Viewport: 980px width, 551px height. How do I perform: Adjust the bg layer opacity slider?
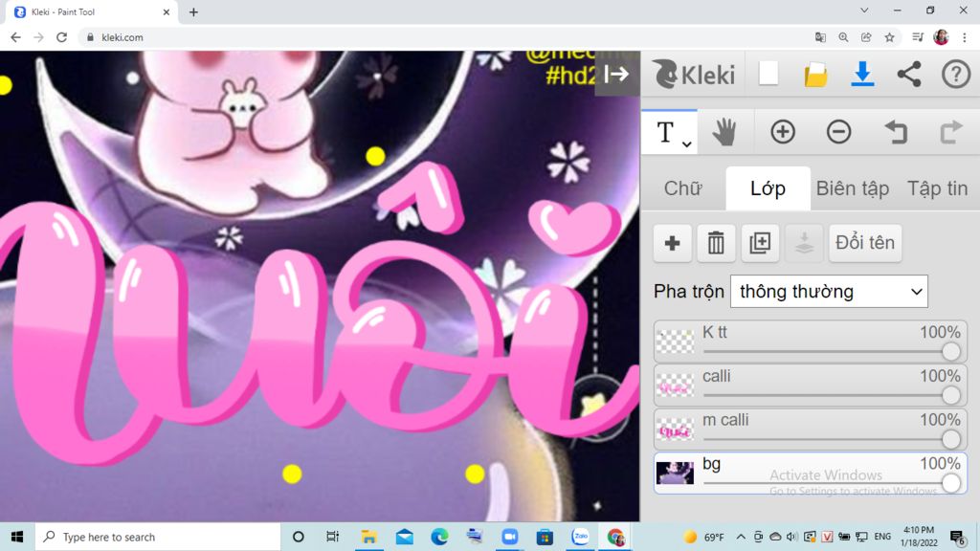tap(950, 482)
